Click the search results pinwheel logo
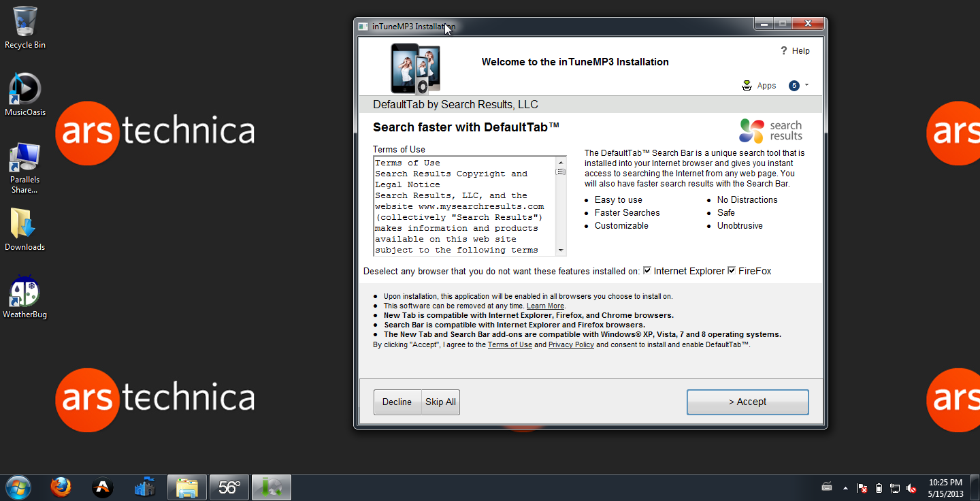The image size is (980, 501). (x=752, y=131)
